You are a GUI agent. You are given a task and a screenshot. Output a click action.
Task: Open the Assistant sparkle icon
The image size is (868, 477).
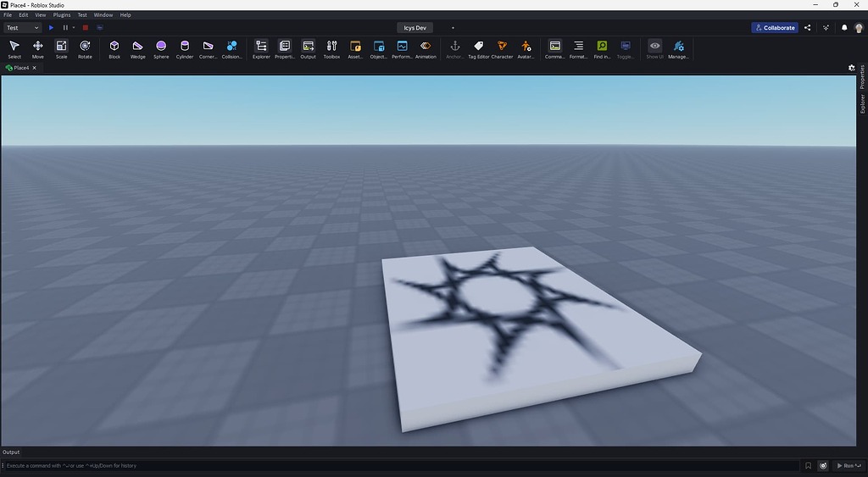(x=826, y=28)
